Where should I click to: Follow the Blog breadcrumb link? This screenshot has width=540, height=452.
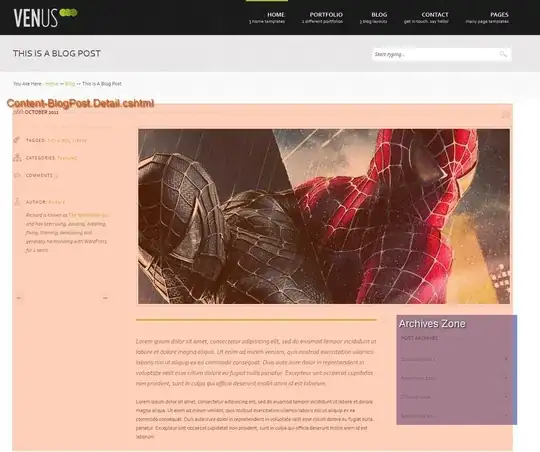click(x=70, y=84)
